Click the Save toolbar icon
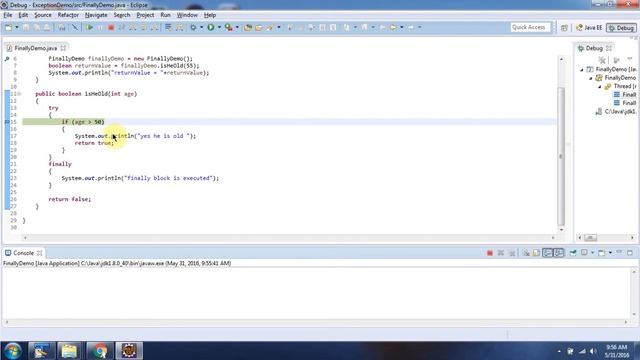The height and width of the screenshot is (360, 640). [26, 27]
